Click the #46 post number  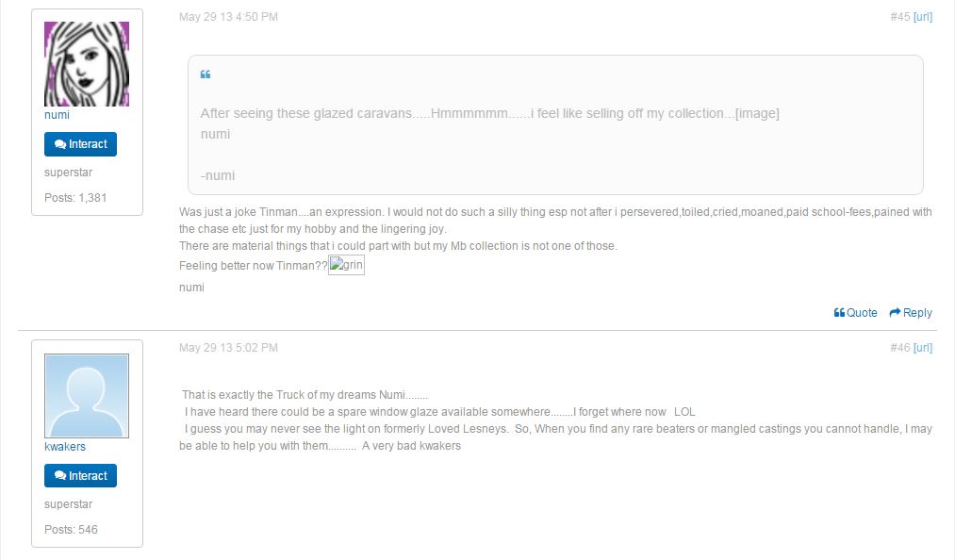899,348
